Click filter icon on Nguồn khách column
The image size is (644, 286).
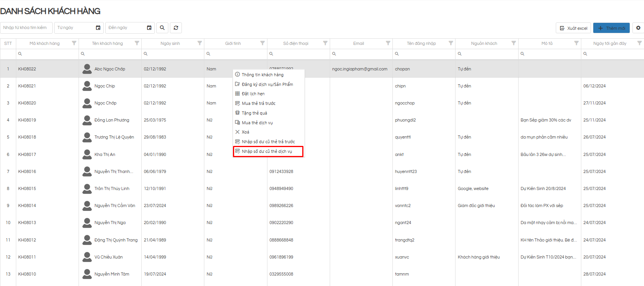point(514,43)
